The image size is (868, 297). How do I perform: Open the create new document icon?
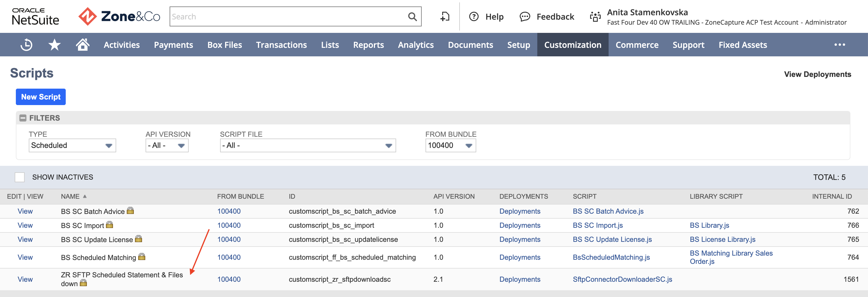pos(445,16)
